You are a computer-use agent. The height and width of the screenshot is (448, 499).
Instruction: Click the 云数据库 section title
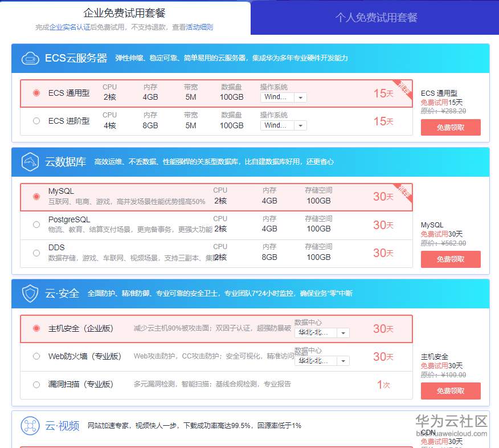[66, 162]
